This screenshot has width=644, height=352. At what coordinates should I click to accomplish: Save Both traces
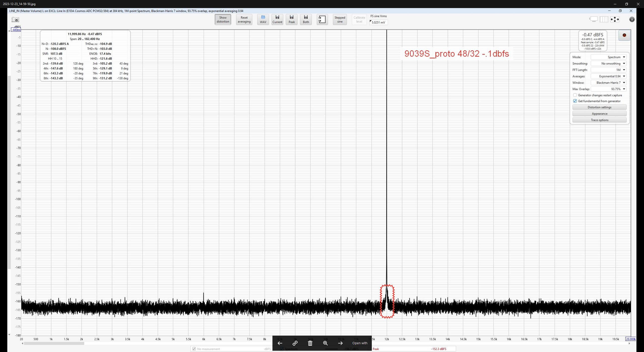(306, 20)
